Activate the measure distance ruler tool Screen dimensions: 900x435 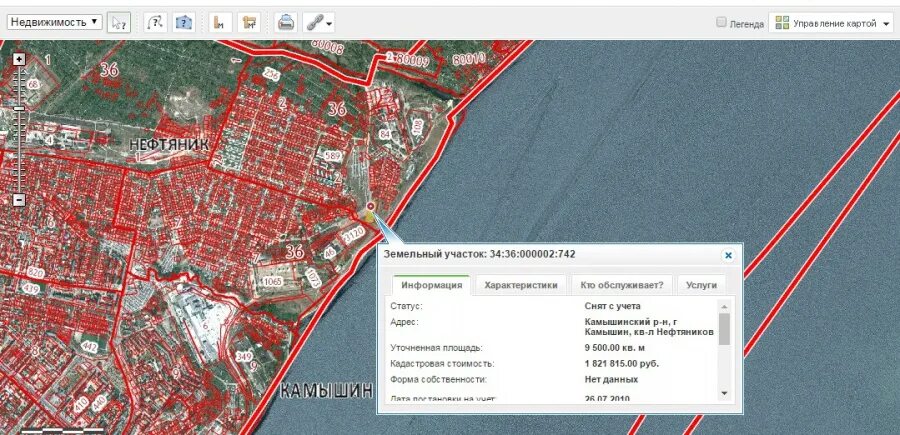click(220, 23)
